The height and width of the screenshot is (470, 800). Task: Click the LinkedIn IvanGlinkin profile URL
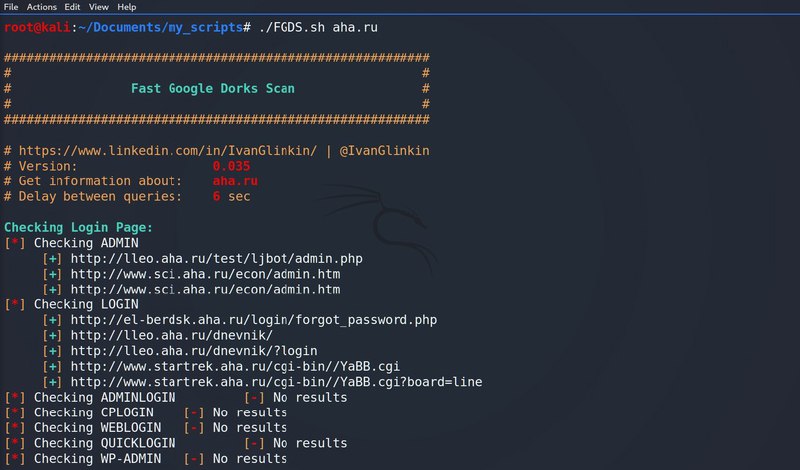pos(168,151)
